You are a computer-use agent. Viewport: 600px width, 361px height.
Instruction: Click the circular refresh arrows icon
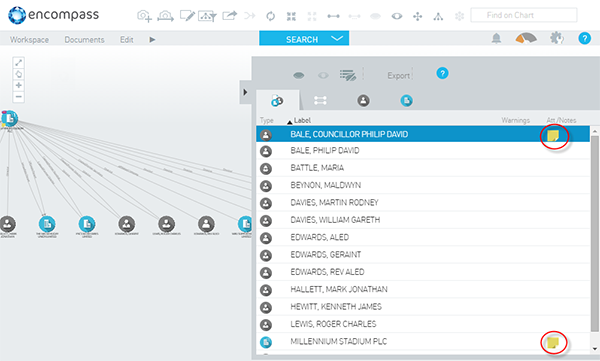coord(271,16)
